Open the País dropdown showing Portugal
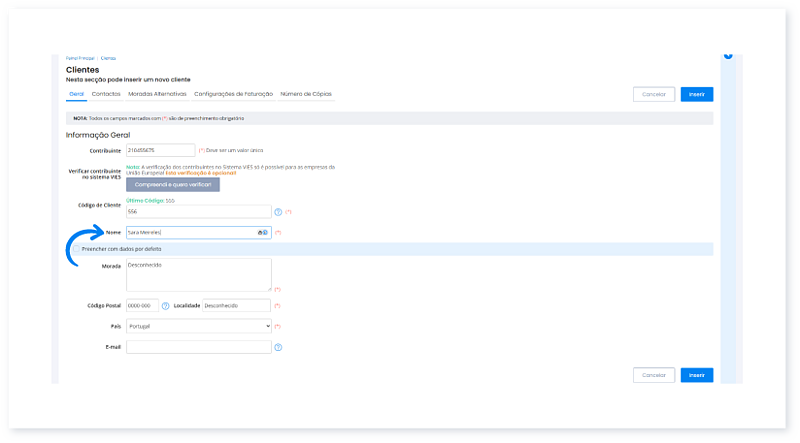Image resolution: width=800 pixels, height=443 pixels. click(198, 326)
